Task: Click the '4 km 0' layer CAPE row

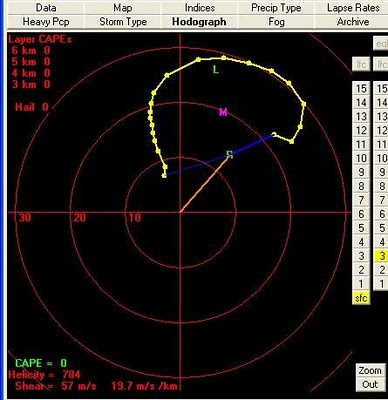Action: (31, 73)
